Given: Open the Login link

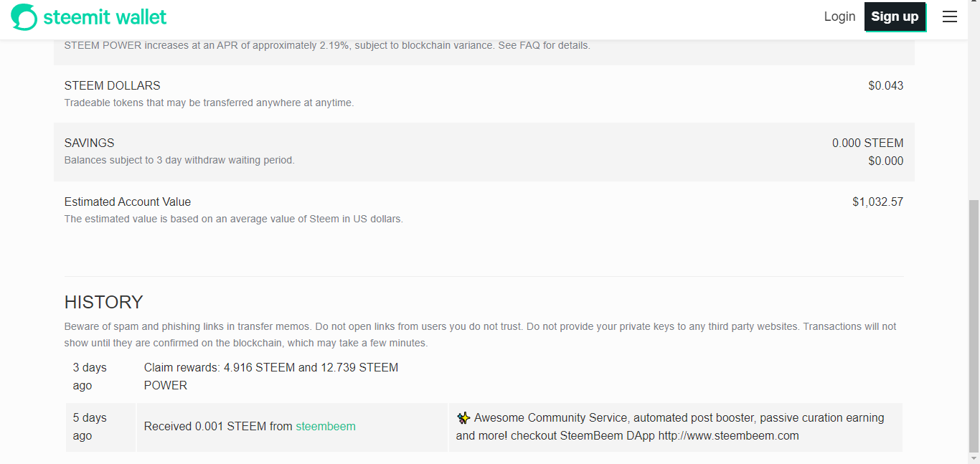Looking at the screenshot, I should 839,16.
